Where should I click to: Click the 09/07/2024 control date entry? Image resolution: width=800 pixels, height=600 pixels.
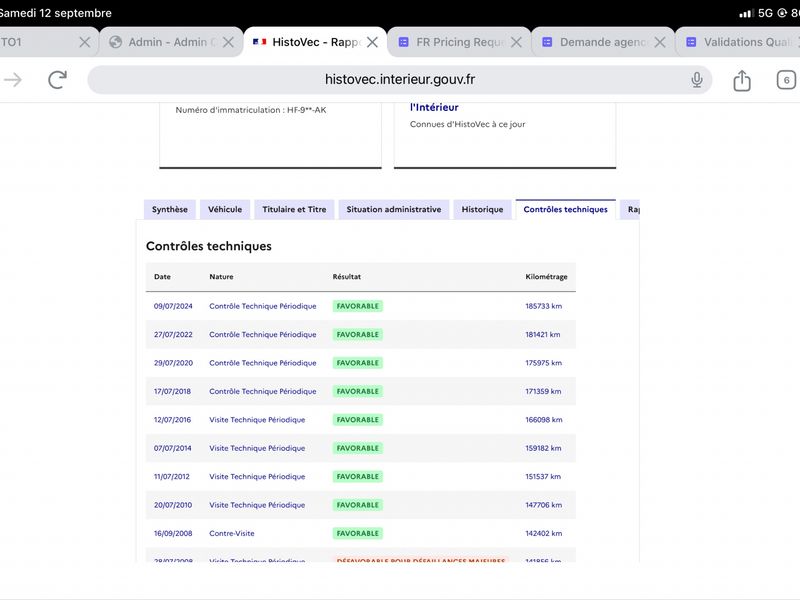[x=173, y=306]
